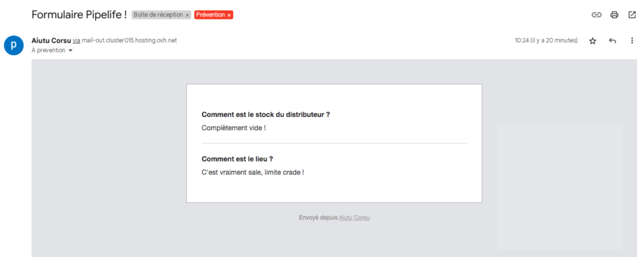644x266 pixels.
Task: Click the '10:24 (il y a 20 minutes)' timestamp
Action: coord(547,41)
